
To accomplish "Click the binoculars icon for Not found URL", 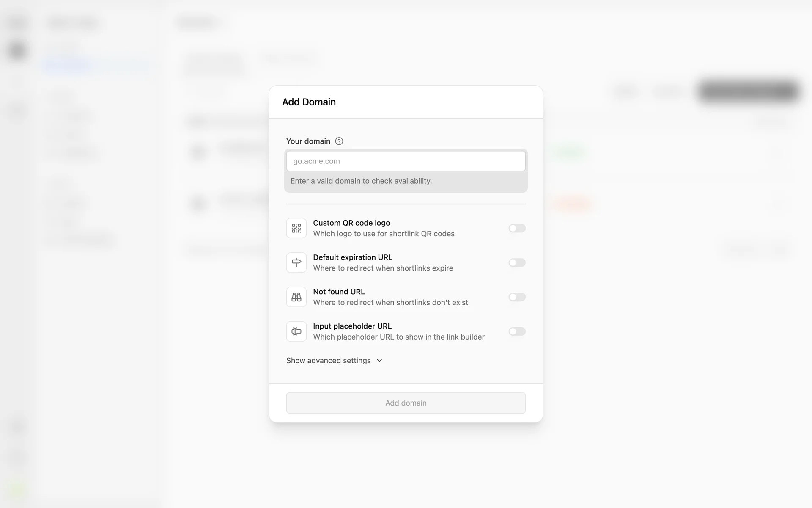I will coord(296,297).
